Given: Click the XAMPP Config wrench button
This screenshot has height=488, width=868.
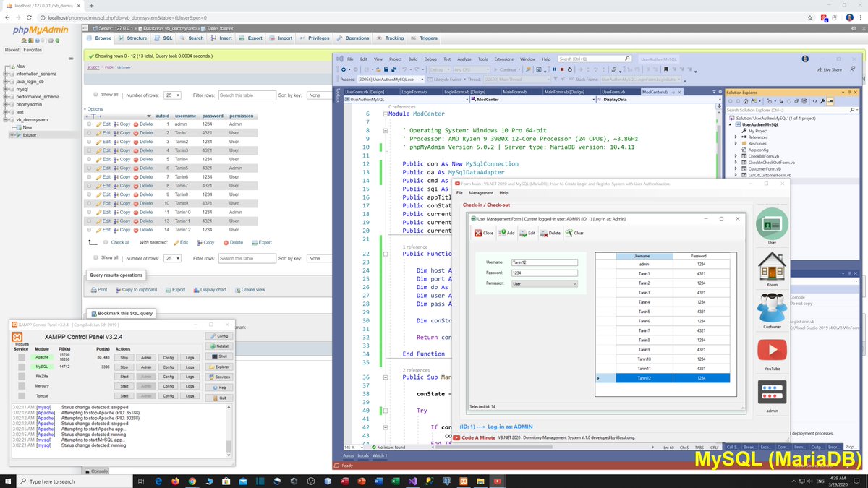Looking at the screenshot, I should 219,336.
